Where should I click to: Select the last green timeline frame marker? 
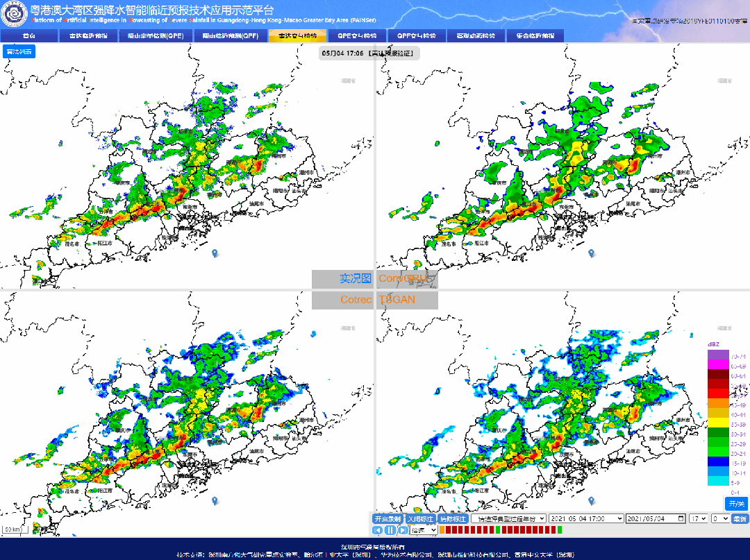coord(559,530)
